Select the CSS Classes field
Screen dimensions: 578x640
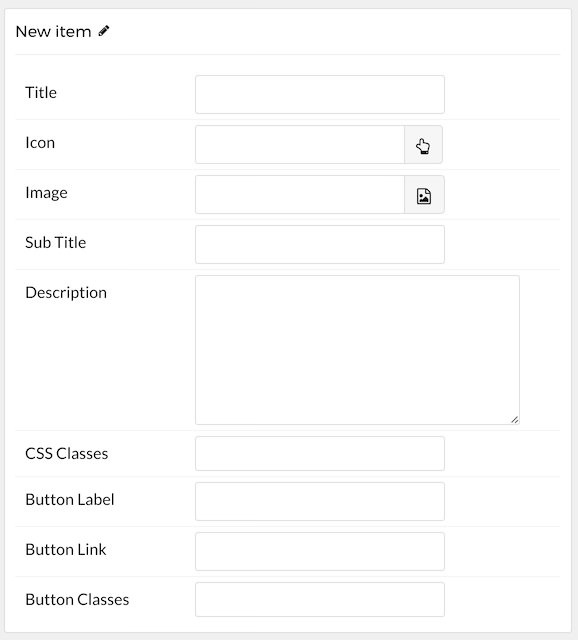tap(320, 453)
